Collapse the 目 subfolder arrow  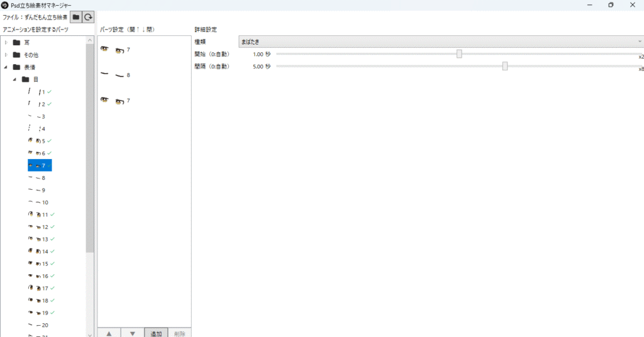[14, 79]
